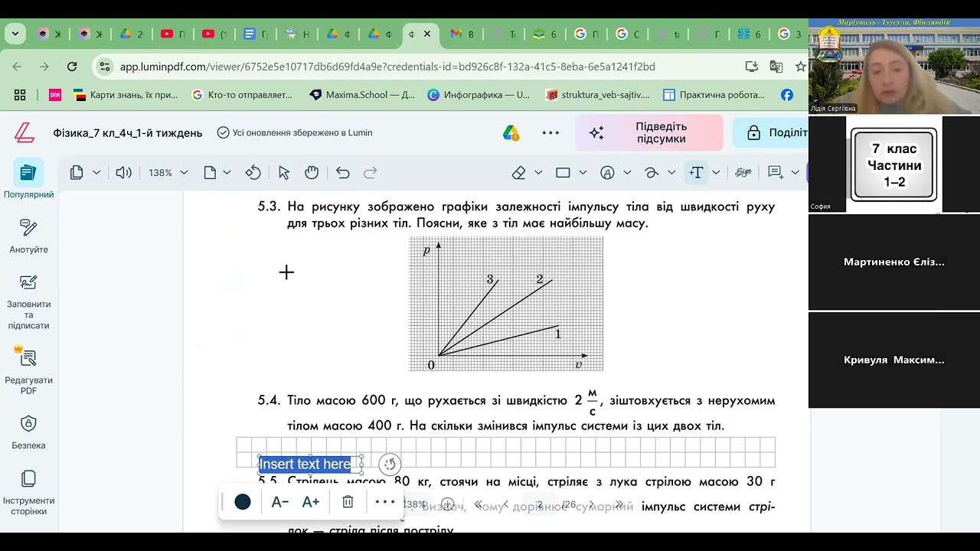
Task: Open the three-dot more options menu in header
Action: 550,133
